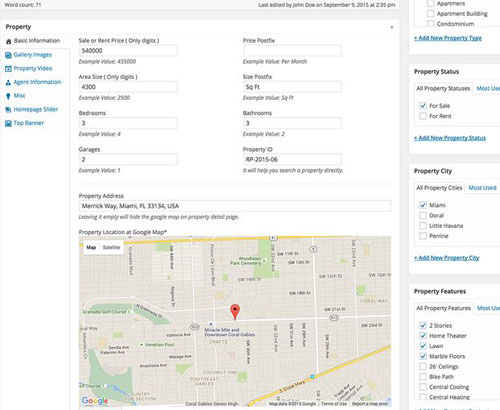This screenshot has width=500, height=410.
Task: Uncheck the Home Theater feature
Action: (x=423, y=336)
